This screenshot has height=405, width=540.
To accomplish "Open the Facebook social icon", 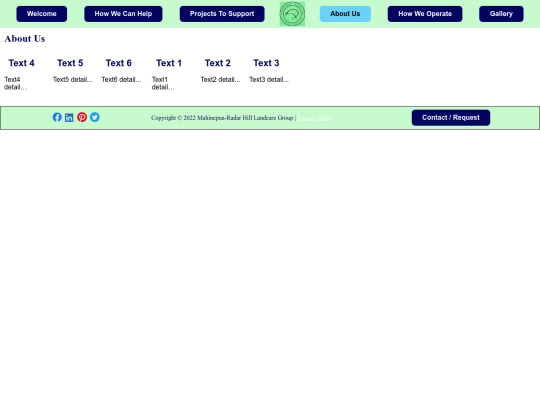I will tap(57, 117).
